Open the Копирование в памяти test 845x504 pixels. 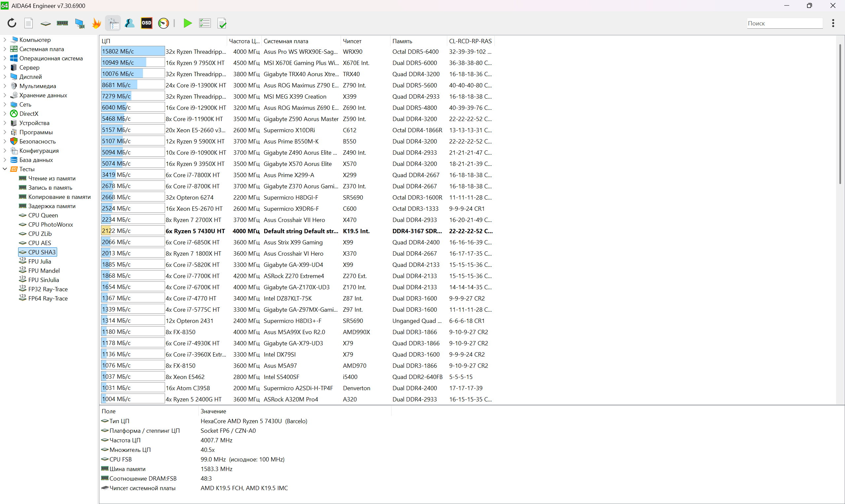[59, 197]
